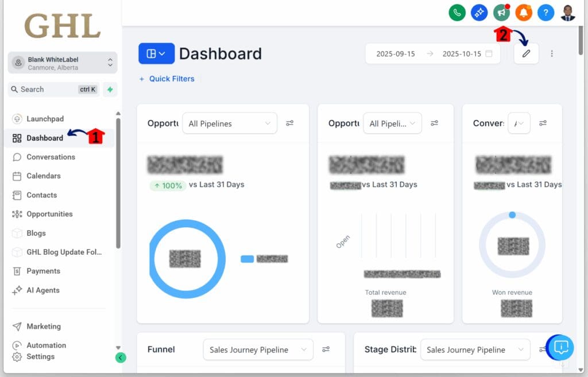Open the Opportunities widget filter settings icon
The height and width of the screenshot is (377, 588).
pyautogui.click(x=290, y=123)
